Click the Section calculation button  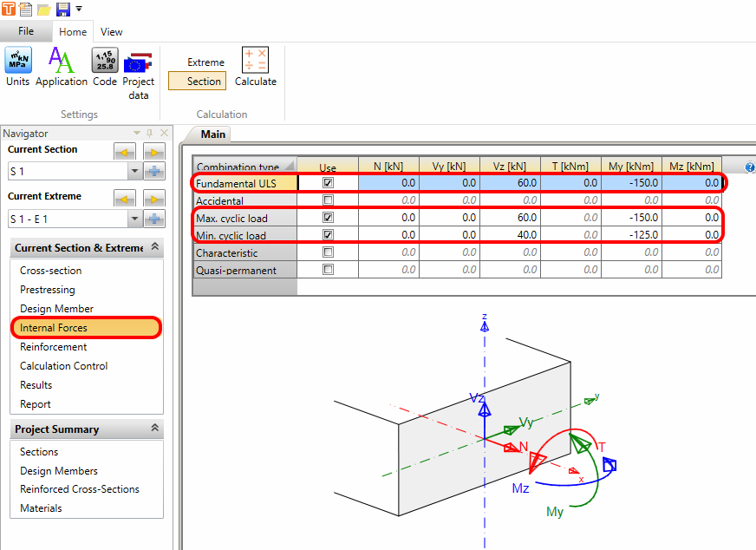coord(204,82)
